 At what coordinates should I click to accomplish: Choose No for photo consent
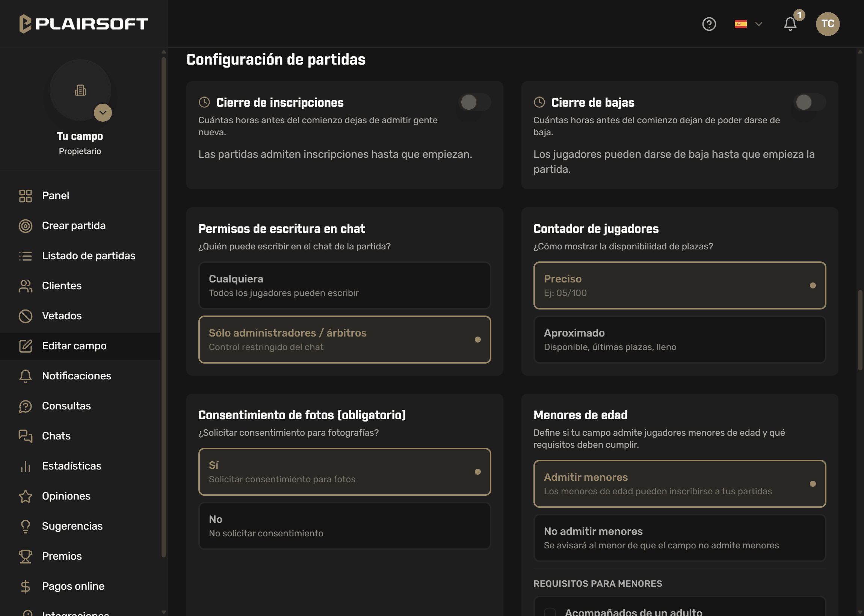click(x=344, y=525)
